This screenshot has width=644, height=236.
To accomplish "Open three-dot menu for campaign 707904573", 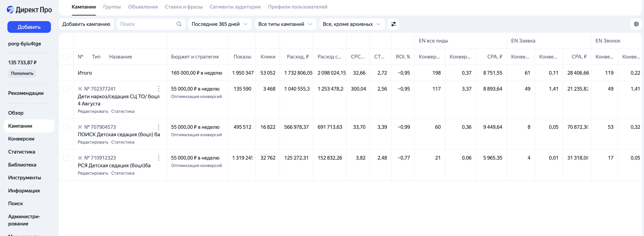I will 158,127.
